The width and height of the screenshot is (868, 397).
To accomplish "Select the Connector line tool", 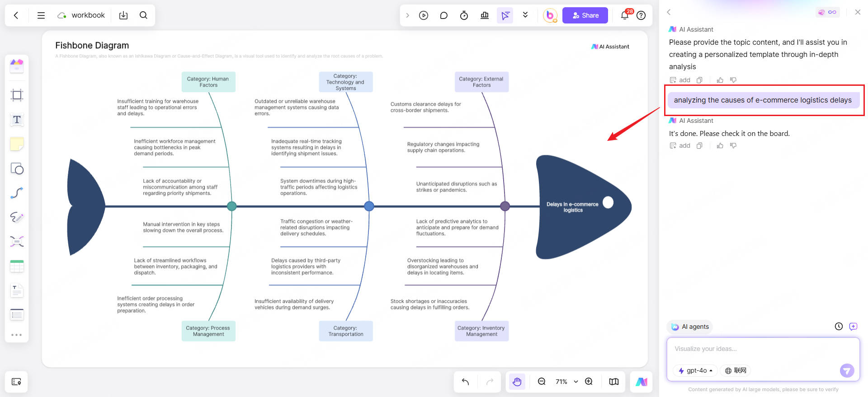I will click(17, 193).
